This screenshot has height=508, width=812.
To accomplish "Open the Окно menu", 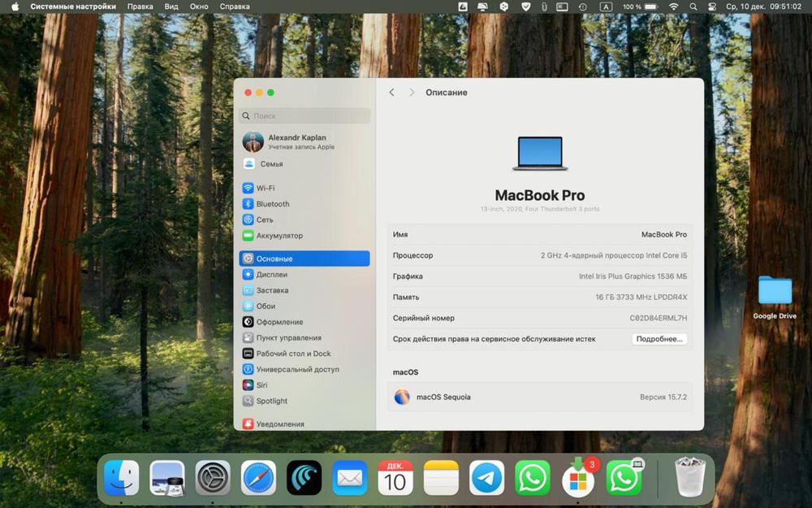I will 199,7.
